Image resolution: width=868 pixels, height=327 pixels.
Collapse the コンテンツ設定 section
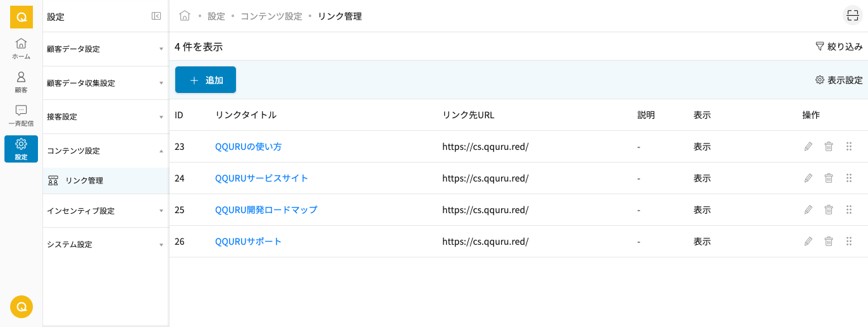coord(105,151)
